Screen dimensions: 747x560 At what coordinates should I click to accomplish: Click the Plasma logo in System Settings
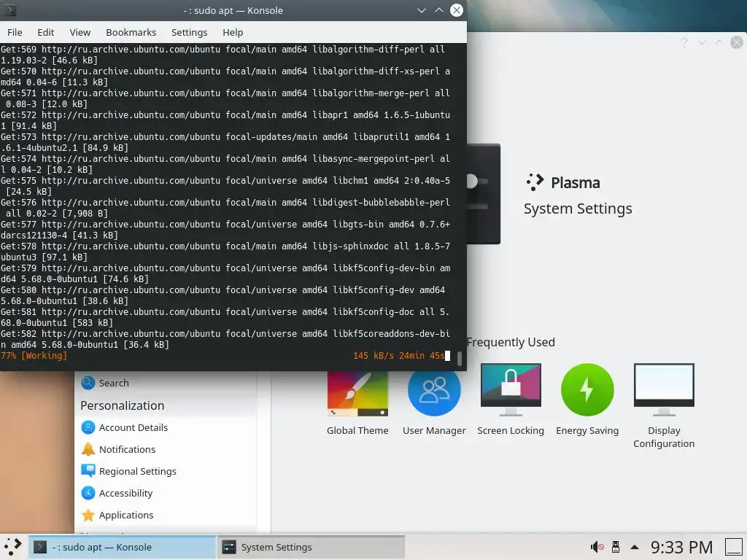coord(535,182)
